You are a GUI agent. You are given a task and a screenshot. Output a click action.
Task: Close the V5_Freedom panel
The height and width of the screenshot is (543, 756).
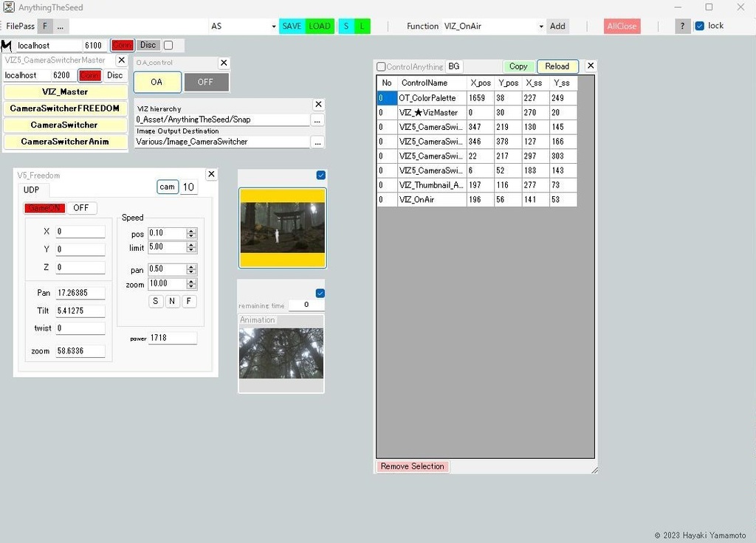coord(211,174)
